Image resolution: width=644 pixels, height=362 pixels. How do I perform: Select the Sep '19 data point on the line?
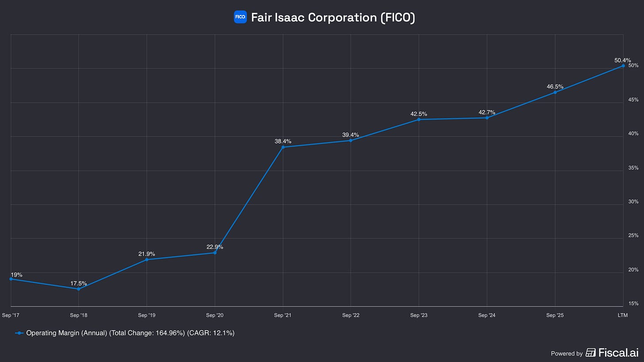click(x=147, y=259)
